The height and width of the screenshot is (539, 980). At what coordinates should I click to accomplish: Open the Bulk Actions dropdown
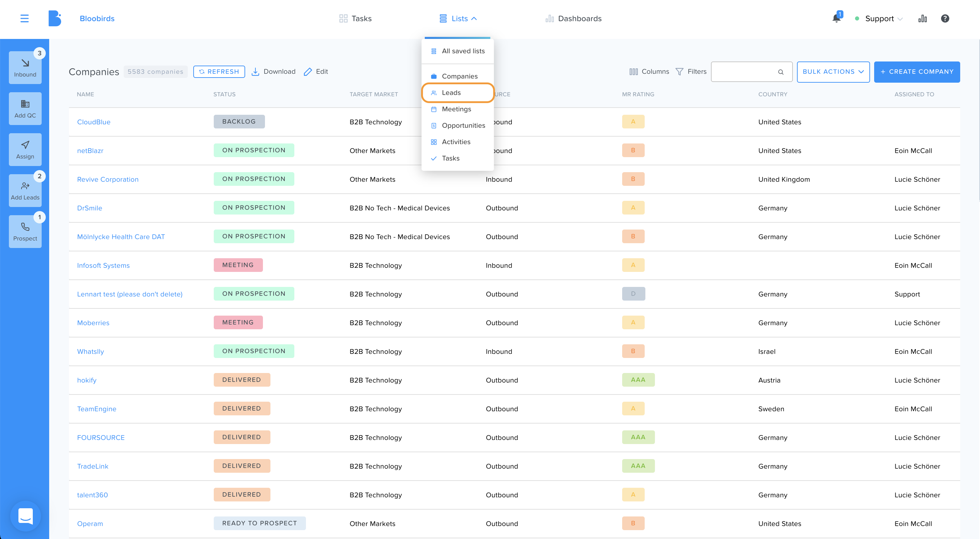(833, 72)
